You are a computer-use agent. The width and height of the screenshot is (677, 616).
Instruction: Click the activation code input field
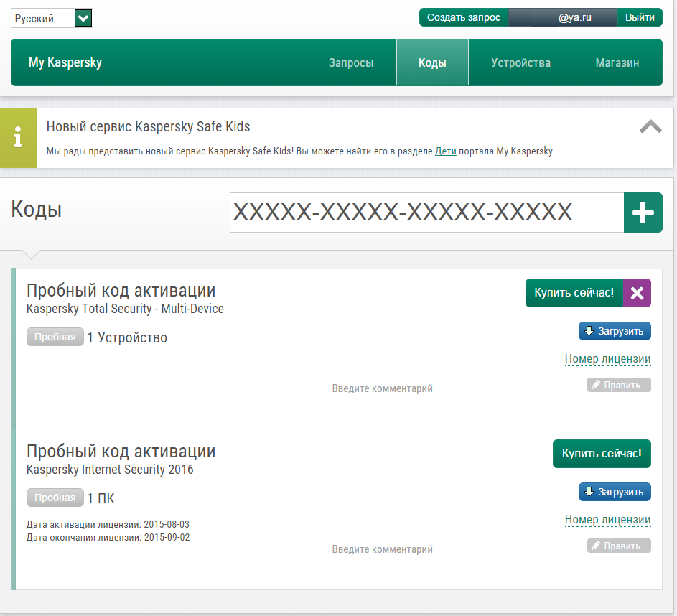pyautogui.click(x=426, y=213)
